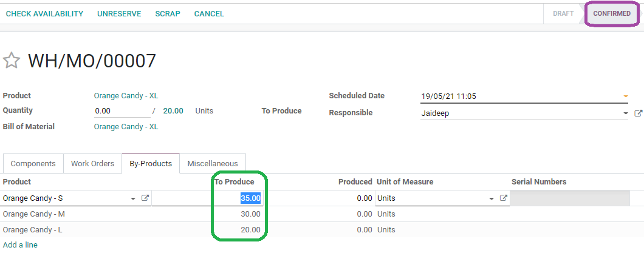Open external link beside Responsible Jaideep

click(x=639, y=113)
